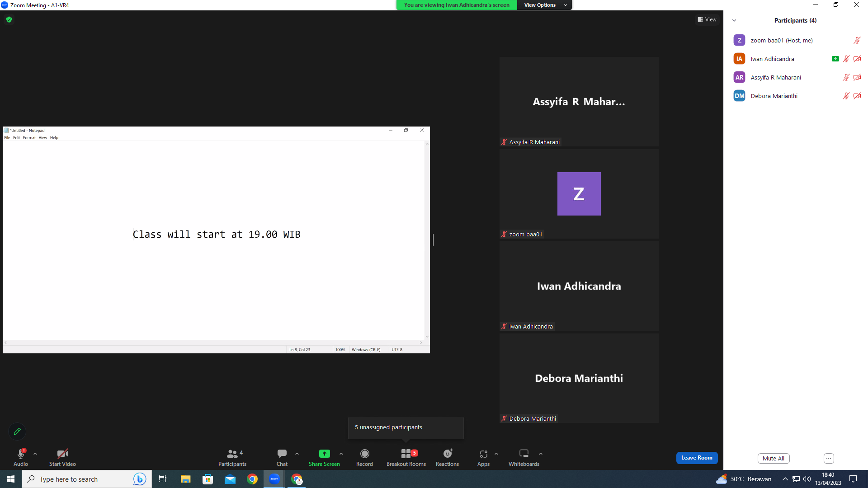The image size is (868, 488).
Task: Select Debora Marianthi's DM avatar
Action: (739, 96)
